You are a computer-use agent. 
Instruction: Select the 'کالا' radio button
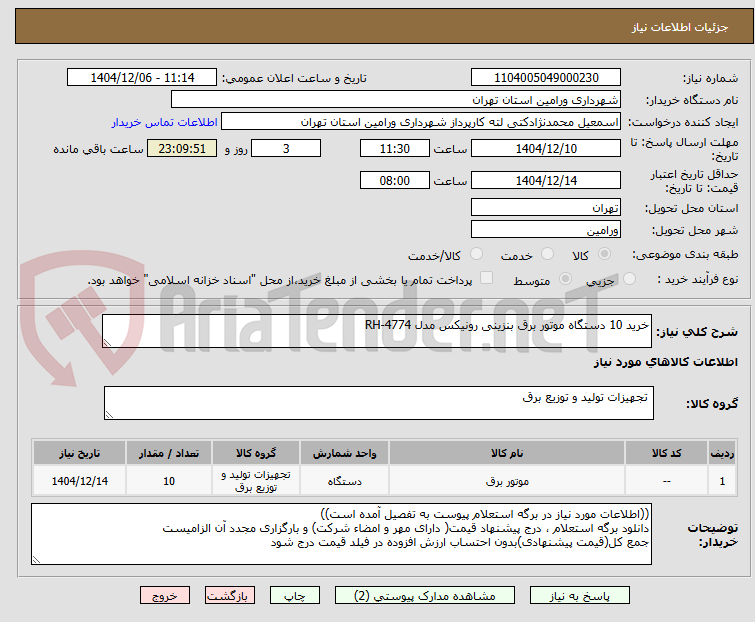click(x=604, y=253)
